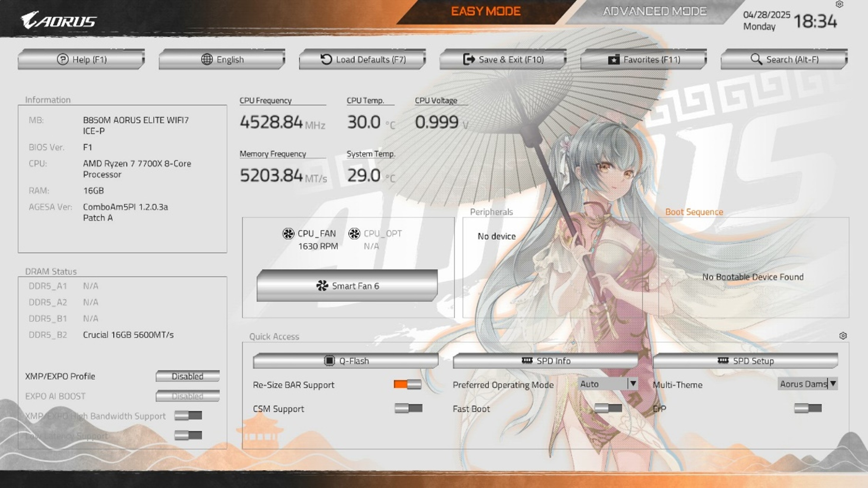Click the SPD Info memory module icon
The width and height of the screenshot is (868, 488).
tap(527, 360)
